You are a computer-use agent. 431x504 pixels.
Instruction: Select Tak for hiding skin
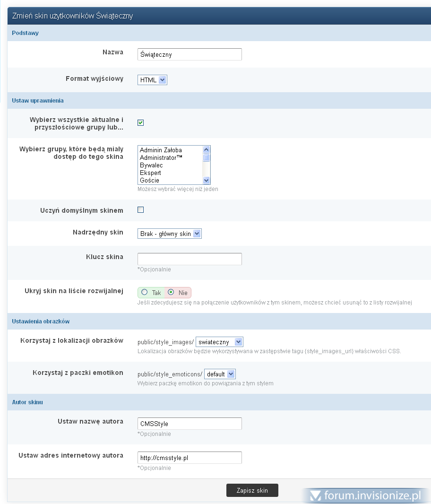[145, 293]
